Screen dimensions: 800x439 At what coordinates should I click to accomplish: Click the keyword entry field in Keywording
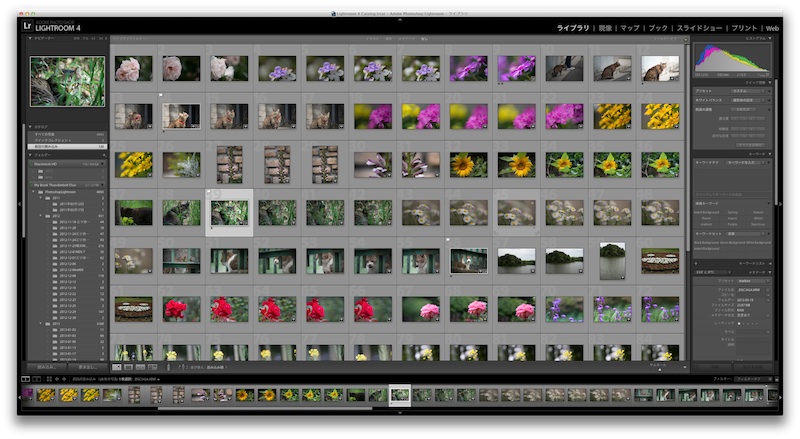[x=732, y=194]
